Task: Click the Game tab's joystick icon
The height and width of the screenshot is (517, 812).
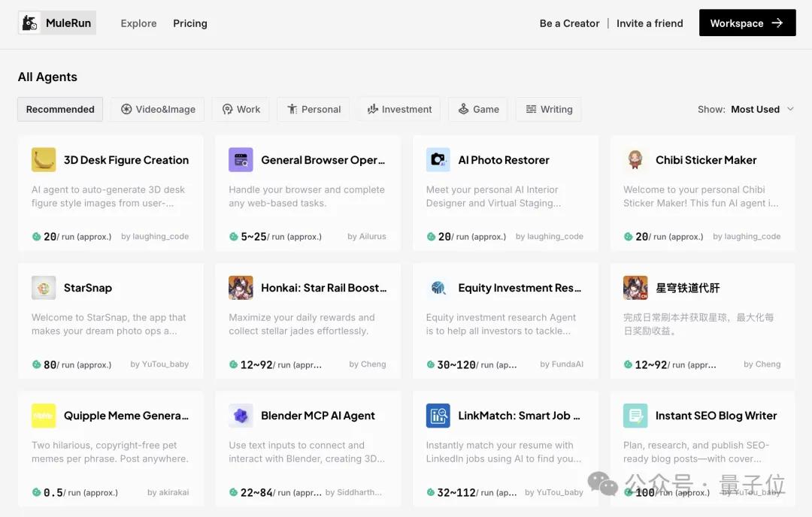Action: [463, 109]
